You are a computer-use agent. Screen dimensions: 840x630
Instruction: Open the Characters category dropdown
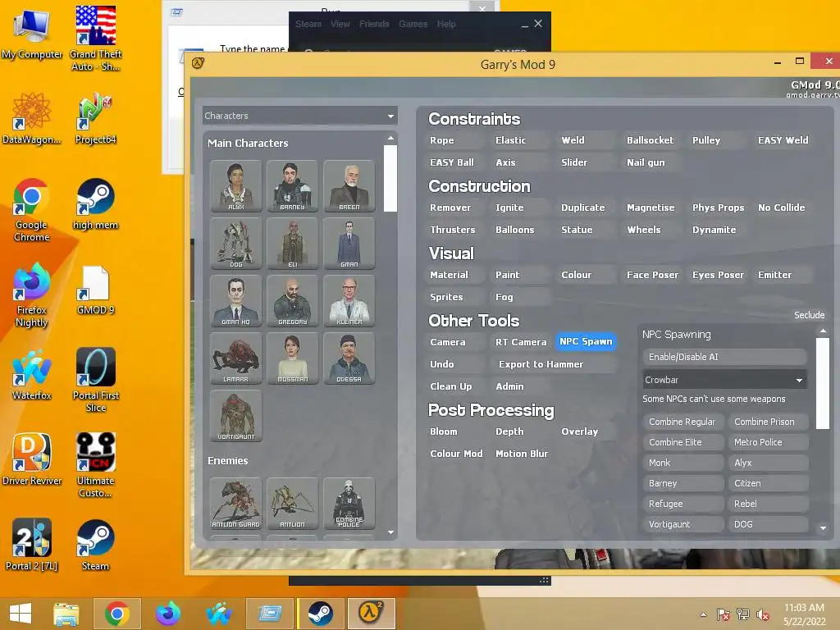tap(300, 116)
